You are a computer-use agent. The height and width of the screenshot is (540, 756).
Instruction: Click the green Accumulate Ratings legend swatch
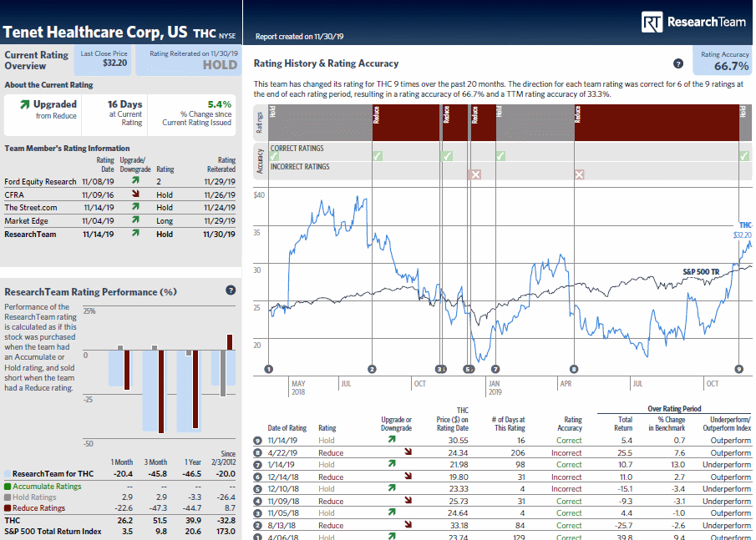coord(8,487)
